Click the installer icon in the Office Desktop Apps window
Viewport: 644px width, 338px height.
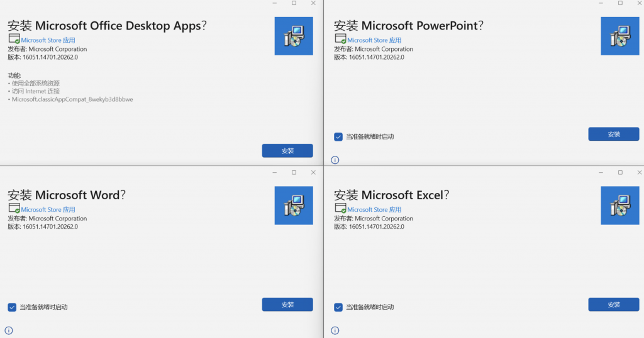click(294, 36)
